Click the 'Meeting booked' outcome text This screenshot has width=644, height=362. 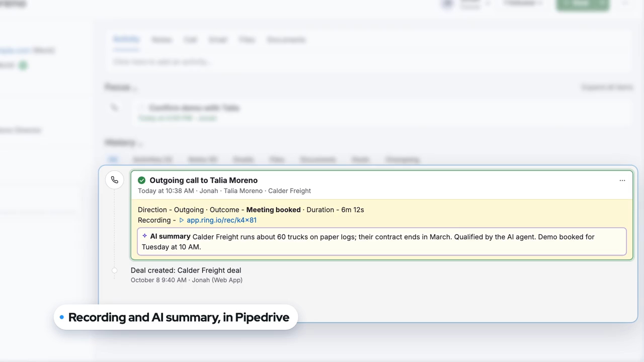(x=273, y=210)
